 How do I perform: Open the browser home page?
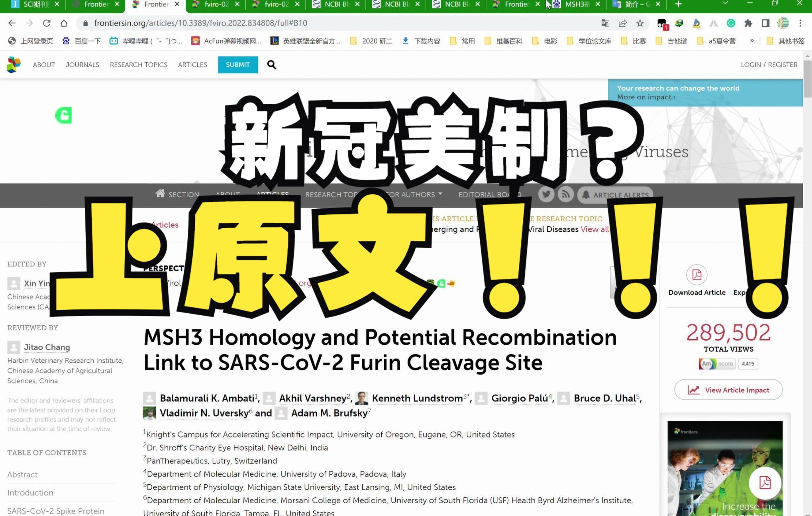[64, 23]
